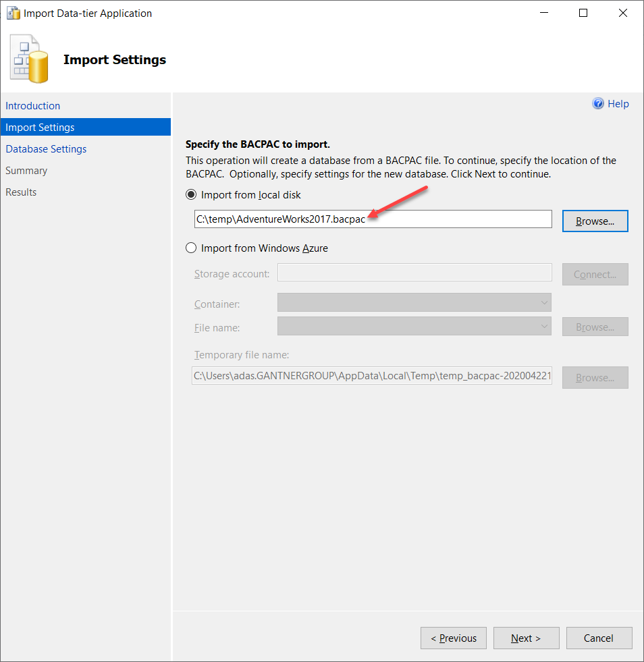Select the Database Settings step

click(46, 148)
